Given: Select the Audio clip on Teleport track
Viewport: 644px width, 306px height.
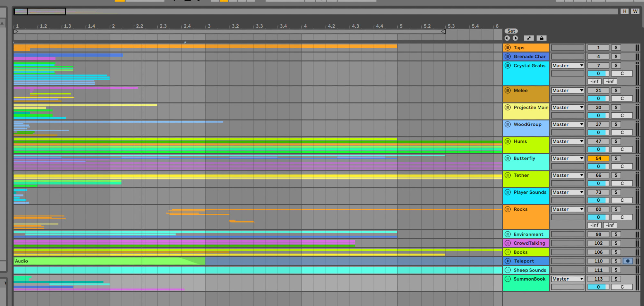Looking at the screenshot, I should coord(109,261).
